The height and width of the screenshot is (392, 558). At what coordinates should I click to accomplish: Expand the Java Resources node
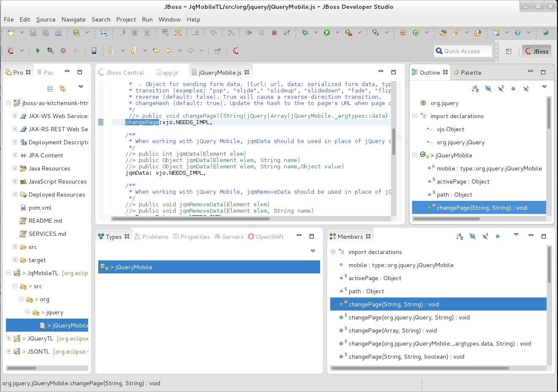click(15, 168)
